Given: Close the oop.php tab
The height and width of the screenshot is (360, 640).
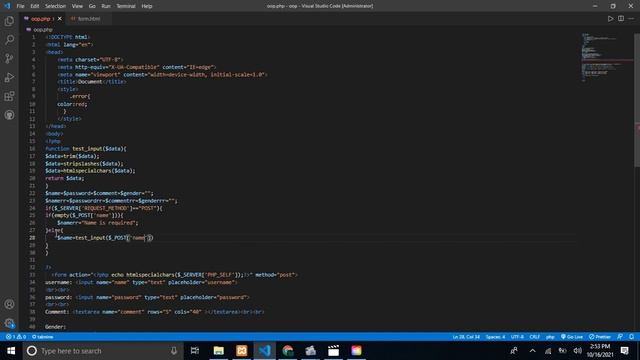Looking at the screenshot, I should point(60,19).
